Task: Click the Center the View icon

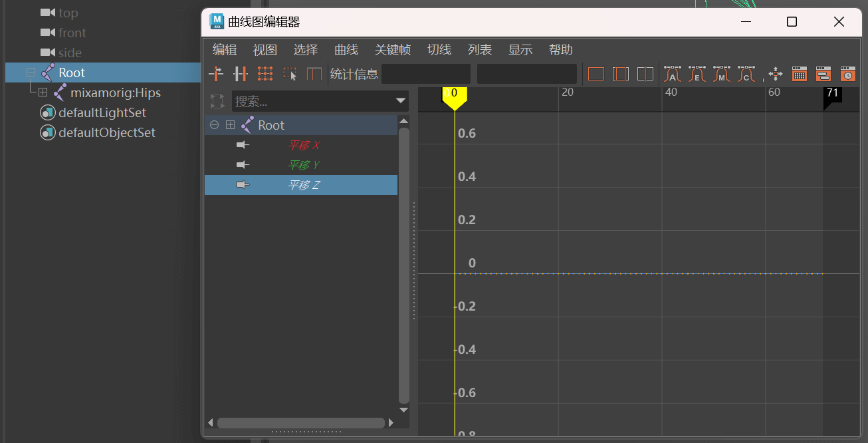Action: point(645,74)
